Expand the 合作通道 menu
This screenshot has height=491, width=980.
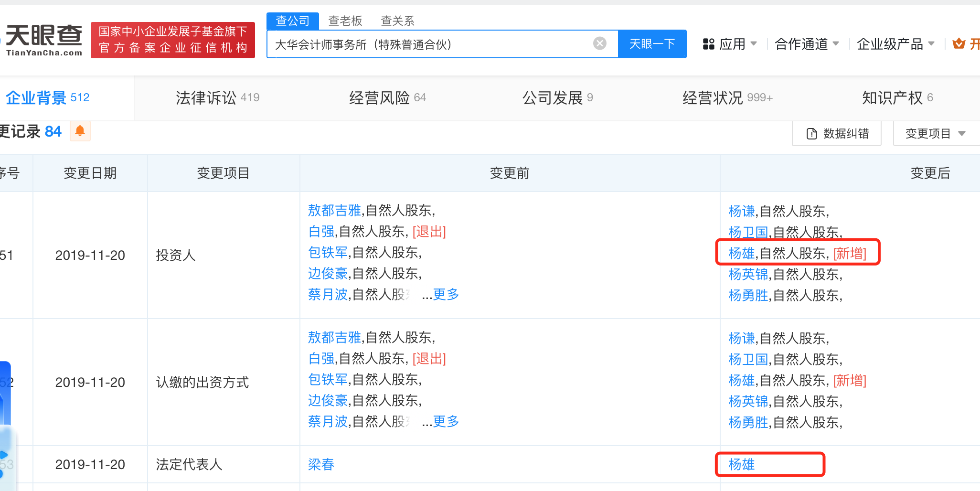point(806,44)
